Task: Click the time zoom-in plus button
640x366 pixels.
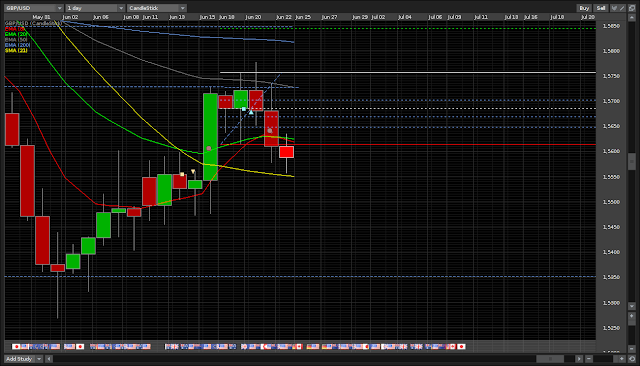Action: (x=622, y=359)
